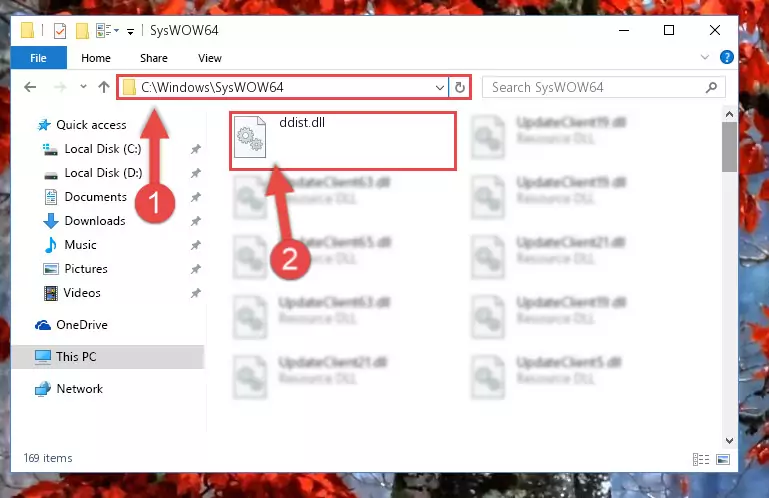The height and width of the screenshot is (498, 769).
Task: Open Videos in the sidebar
Action: pyautogui.click(x=82, y=293)
